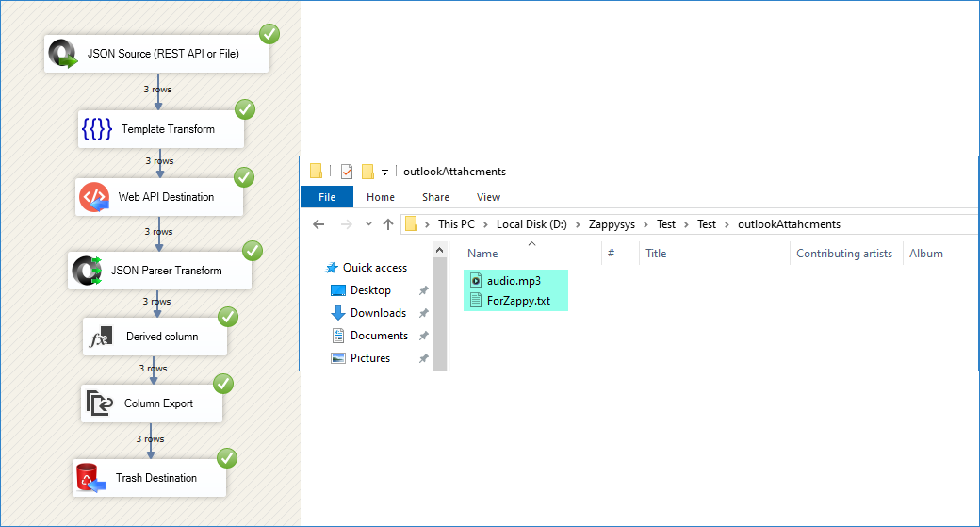Switch to the Share ribbon tab
Viewport: 980px width, 527px height.
click(435, 197)
